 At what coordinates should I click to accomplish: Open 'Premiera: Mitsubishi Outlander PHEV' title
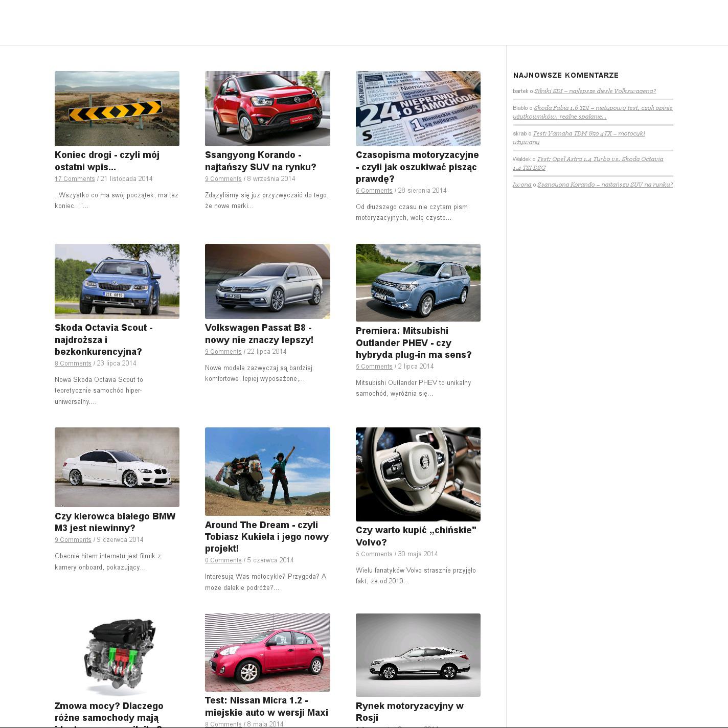(x=414, y=343)
